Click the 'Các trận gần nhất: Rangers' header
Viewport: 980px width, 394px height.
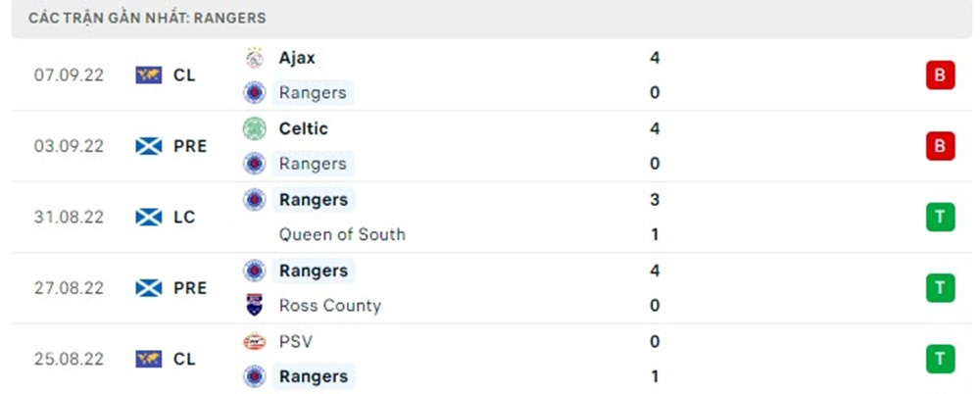pos(147,18)
